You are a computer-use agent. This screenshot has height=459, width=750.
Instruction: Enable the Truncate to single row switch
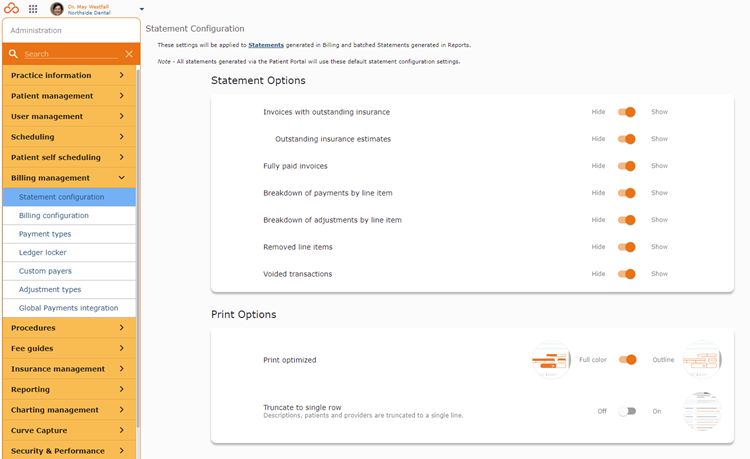tap(627, 411)
